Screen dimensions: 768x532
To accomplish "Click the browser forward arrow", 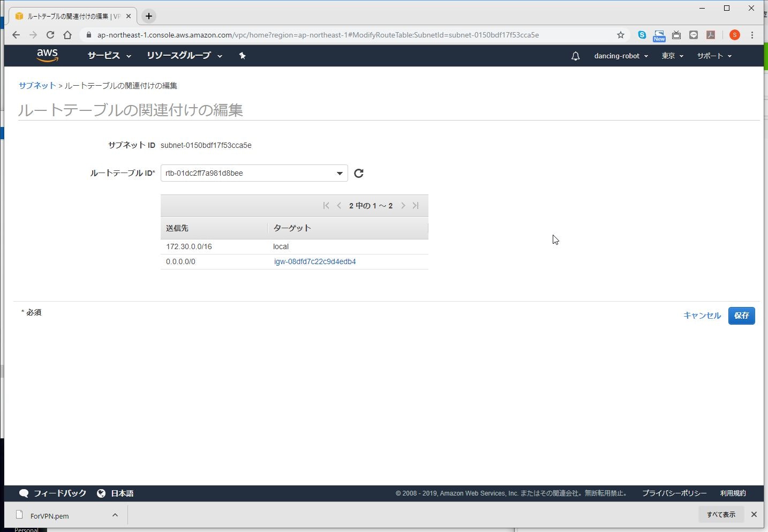I will coord(33,35).
